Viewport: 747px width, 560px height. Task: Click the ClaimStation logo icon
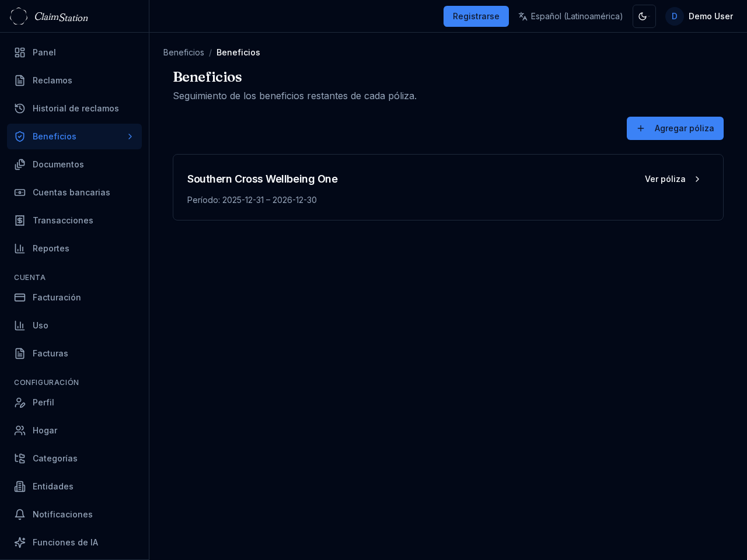(19, 16)
